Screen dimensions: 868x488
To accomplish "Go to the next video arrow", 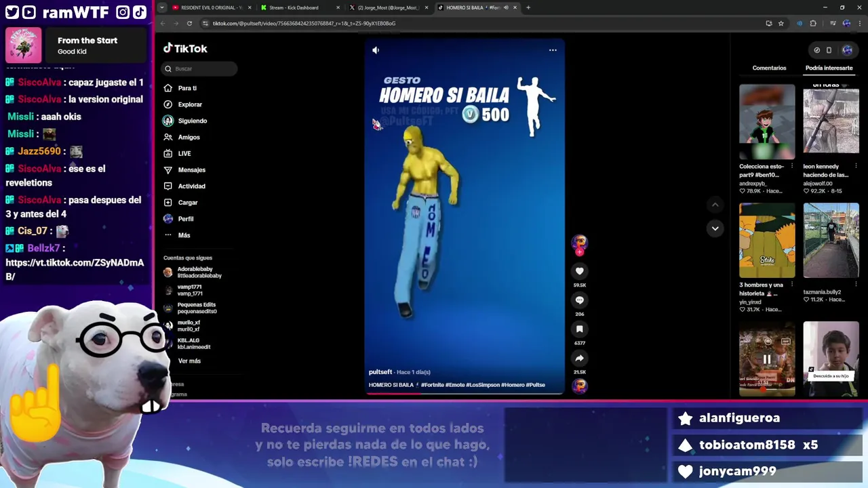I will click(715, 228).
